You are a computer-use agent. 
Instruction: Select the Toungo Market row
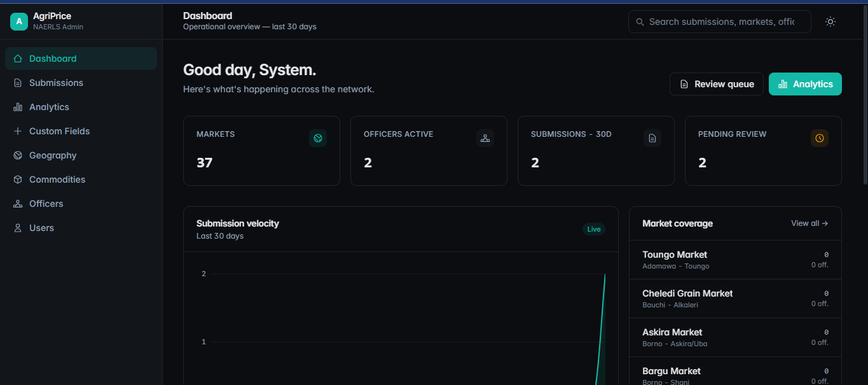pos(735,260)
